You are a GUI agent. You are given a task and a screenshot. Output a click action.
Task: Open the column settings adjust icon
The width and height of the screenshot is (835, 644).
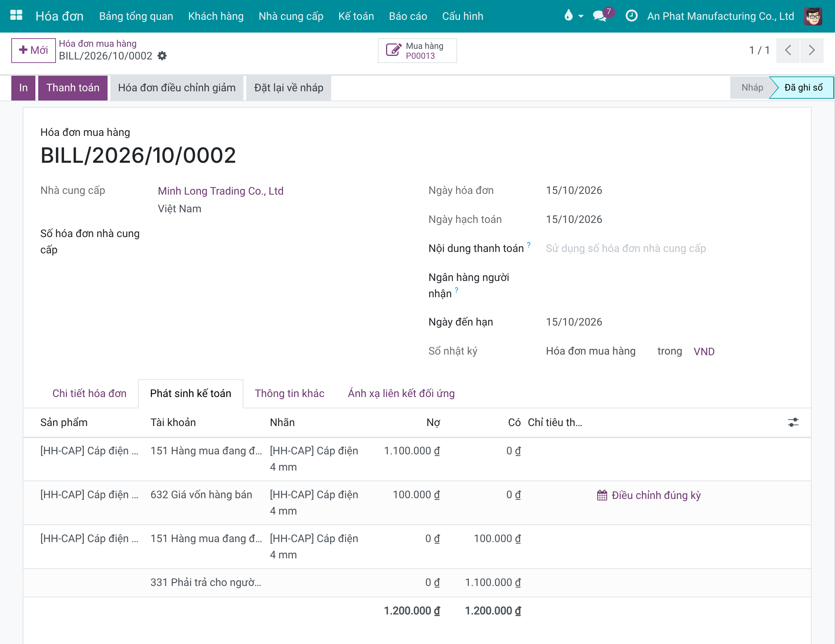pos(793,422)
